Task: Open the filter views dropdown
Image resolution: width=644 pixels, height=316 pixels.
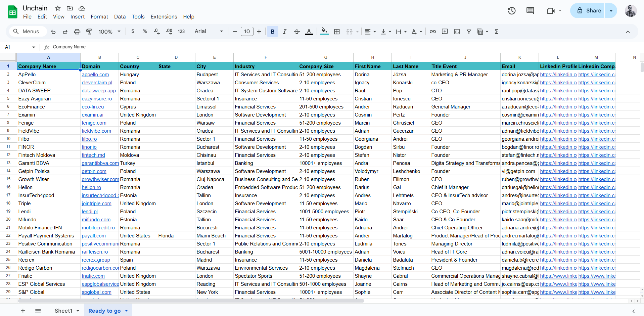Action: [x=482, y=32]
